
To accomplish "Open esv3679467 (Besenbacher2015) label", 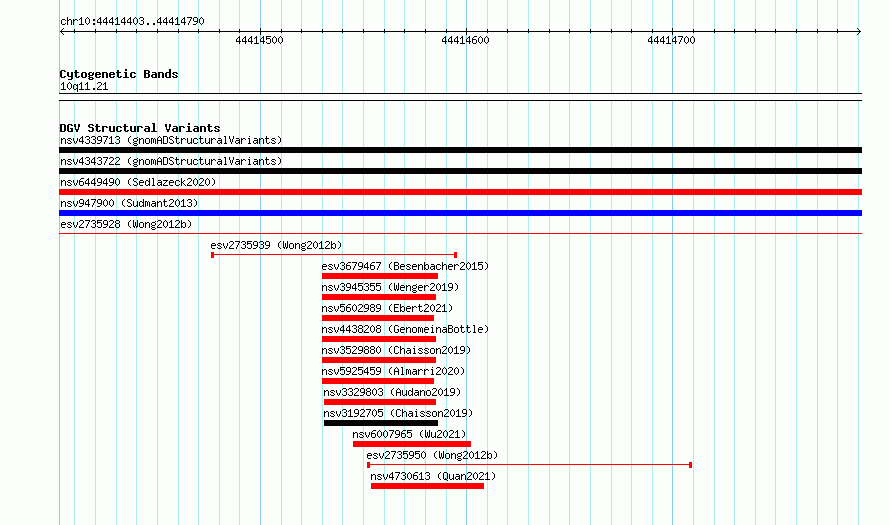I will [x=405, y=266].
